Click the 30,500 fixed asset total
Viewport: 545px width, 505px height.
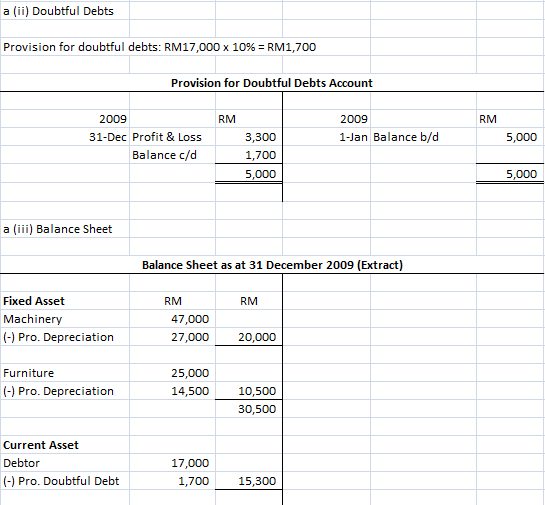(249, 409)
